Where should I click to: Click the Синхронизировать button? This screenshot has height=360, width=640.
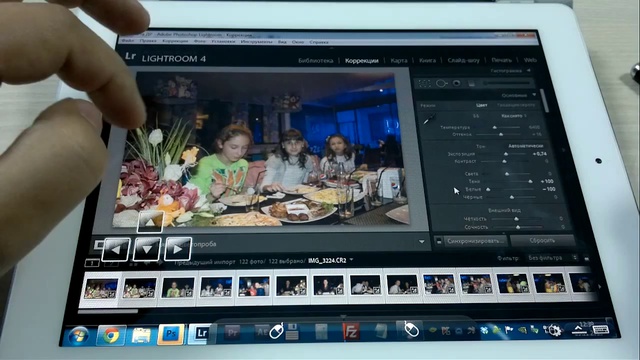(x=475, y=241)
